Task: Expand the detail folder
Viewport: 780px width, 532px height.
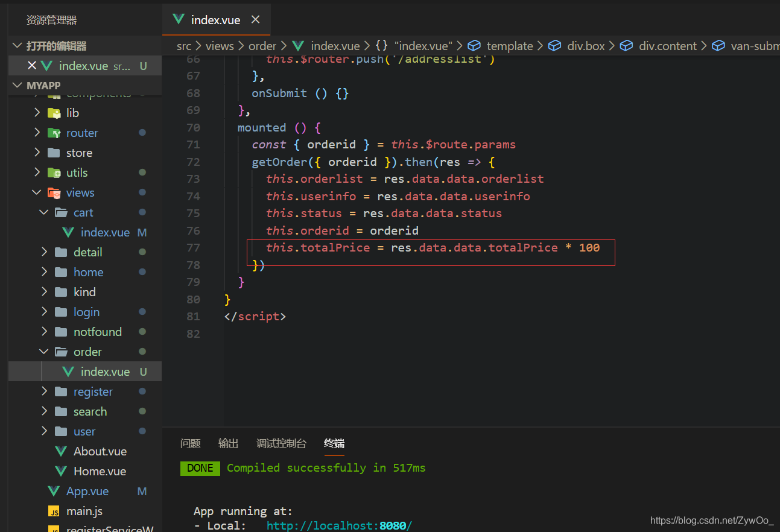Action: [45, 252]
